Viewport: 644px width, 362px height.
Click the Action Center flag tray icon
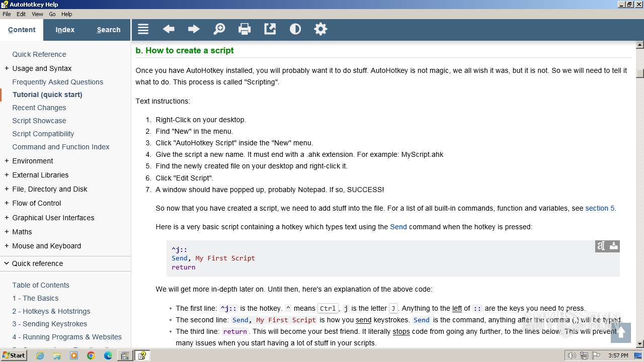point(596,355)
